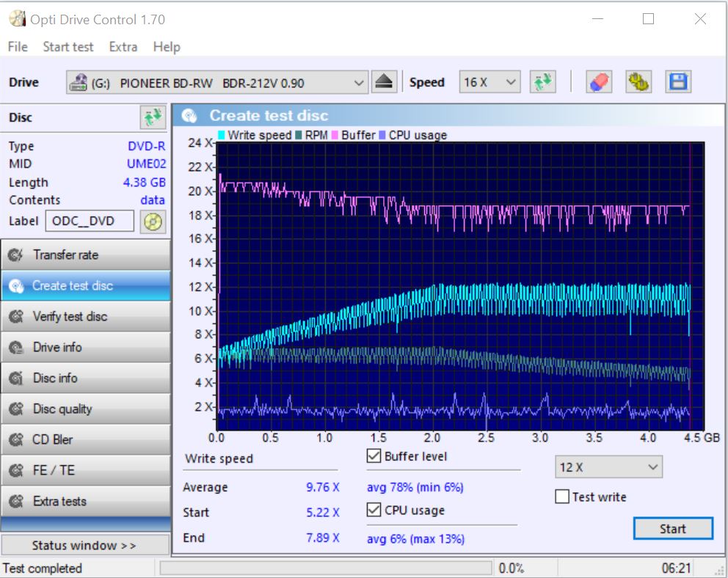Expand the Status window button
Viewport: 728px width, 578px height.
(x=84, y=545)
